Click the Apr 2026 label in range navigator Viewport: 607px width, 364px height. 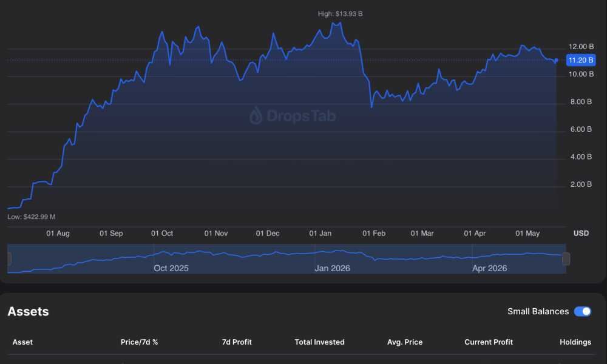tap(489, 268)
